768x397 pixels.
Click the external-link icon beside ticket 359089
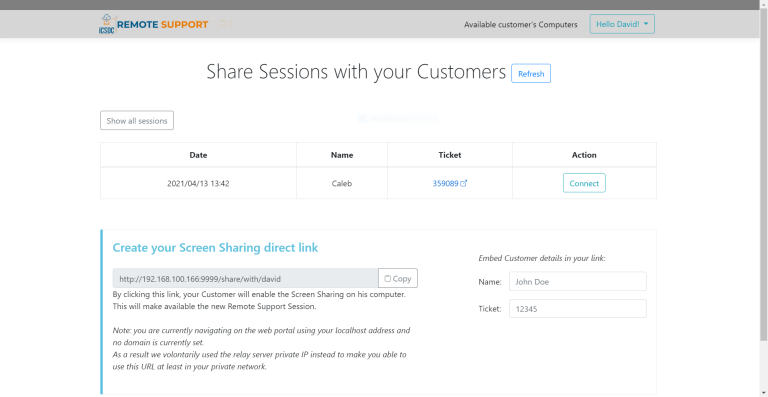(464, 184)
